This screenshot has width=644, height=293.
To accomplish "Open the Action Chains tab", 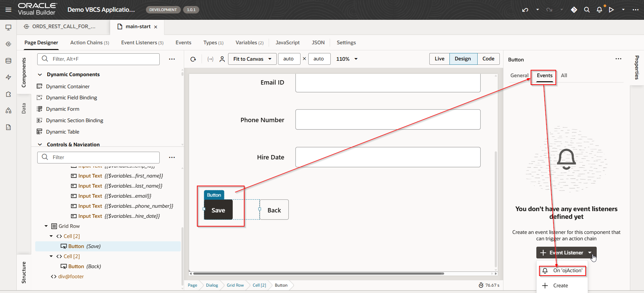I will click(x=89, y=43).
